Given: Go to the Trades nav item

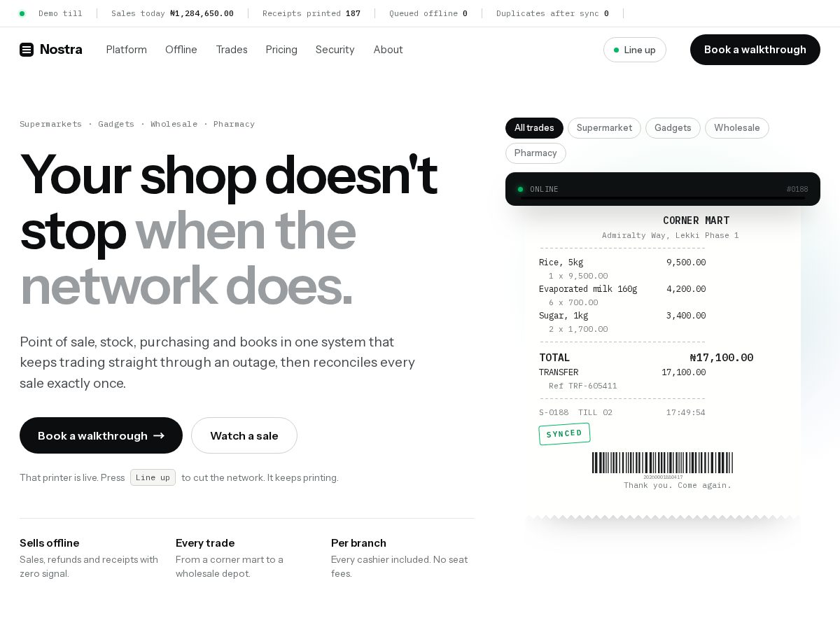Looking at the screenshot, I should [232, 50].
